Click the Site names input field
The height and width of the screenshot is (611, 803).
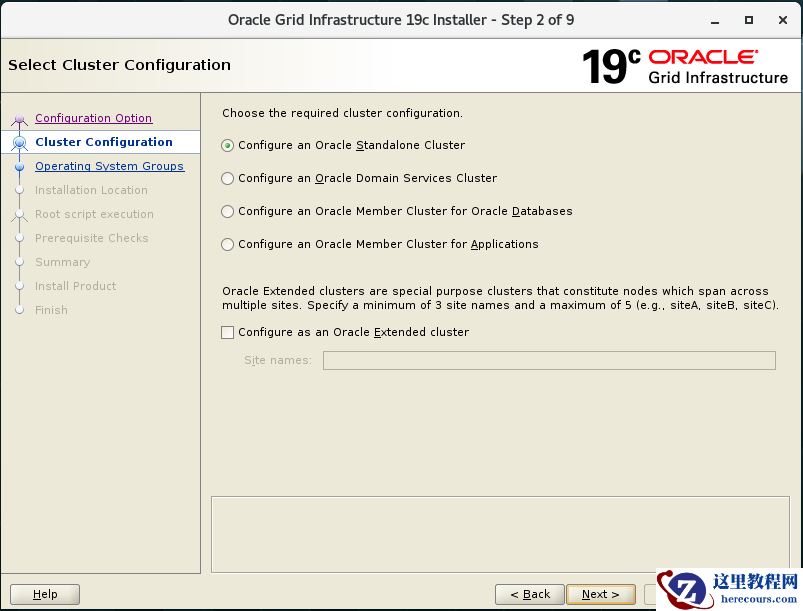click(x=549, y=360)
